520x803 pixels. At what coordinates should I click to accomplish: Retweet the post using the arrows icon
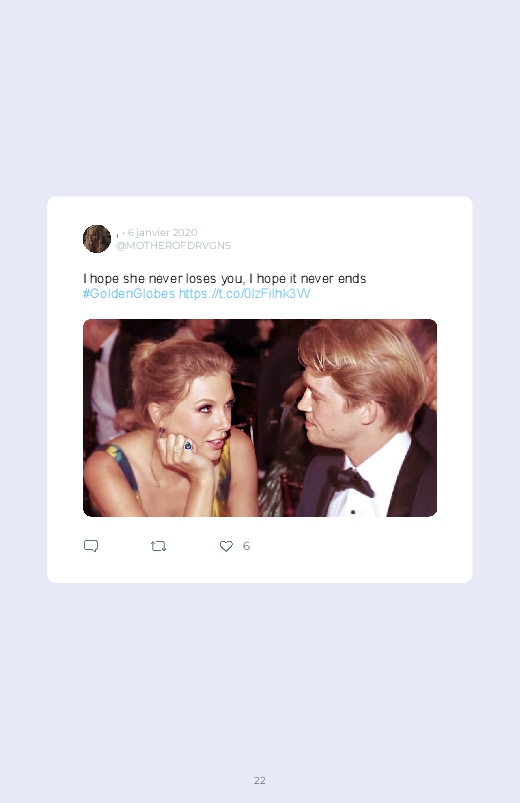click(x=158, y=546)
